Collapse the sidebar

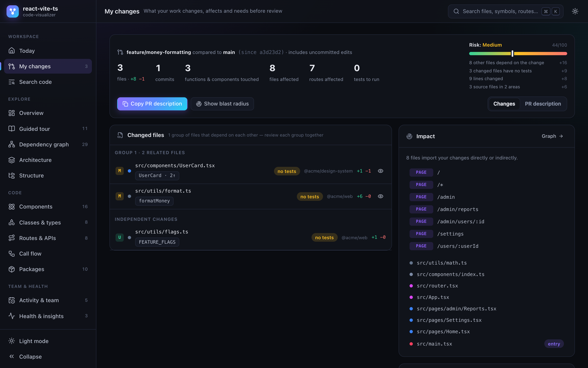[48, 357]
